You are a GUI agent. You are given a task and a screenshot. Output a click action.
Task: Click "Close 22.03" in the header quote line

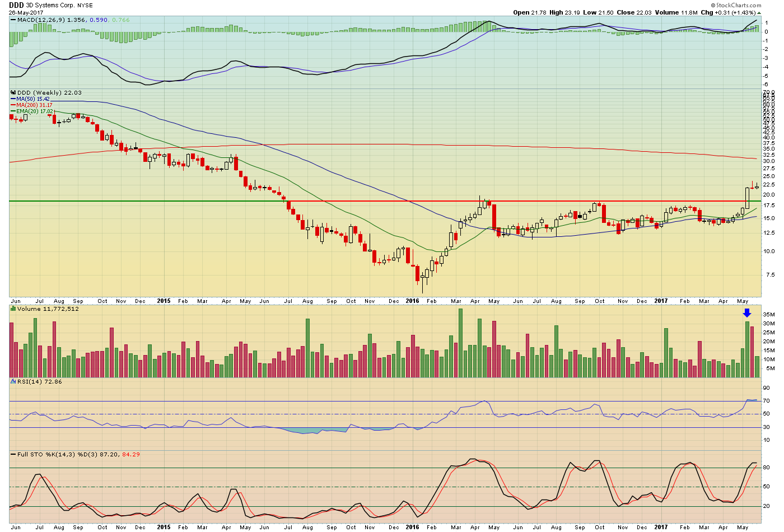point(634,12)
